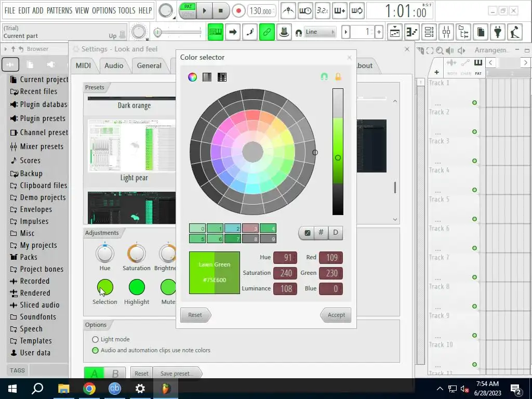Click the hex code # button

[321, 233]
